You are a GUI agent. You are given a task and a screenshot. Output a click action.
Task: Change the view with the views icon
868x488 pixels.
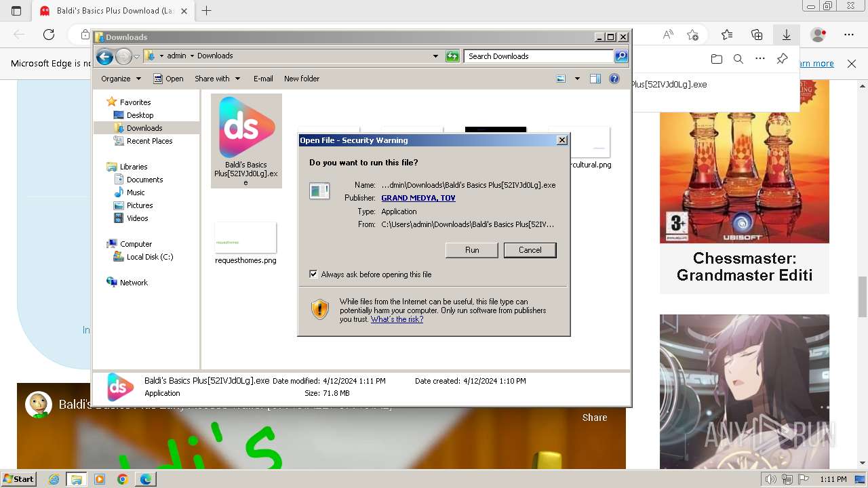tap(561, 79)
